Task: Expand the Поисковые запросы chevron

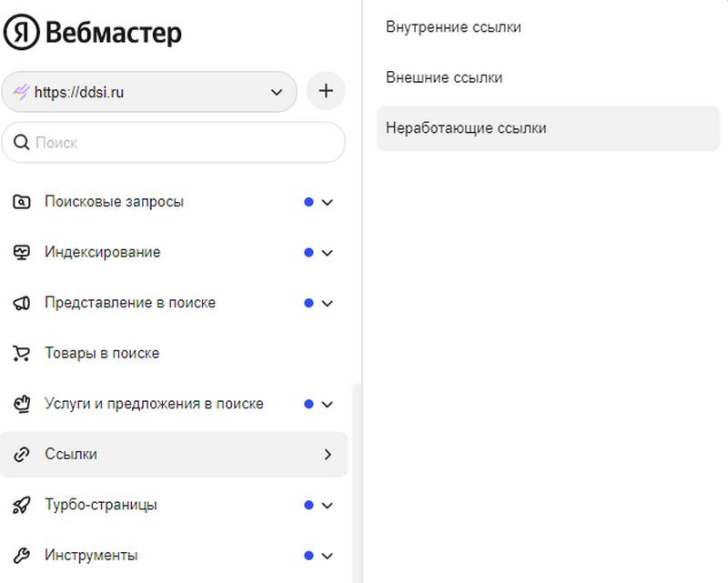Action: coord(328,203)
